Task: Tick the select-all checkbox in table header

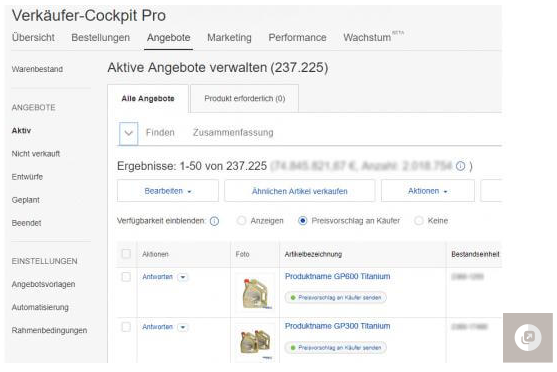Action: coord(126,254)
